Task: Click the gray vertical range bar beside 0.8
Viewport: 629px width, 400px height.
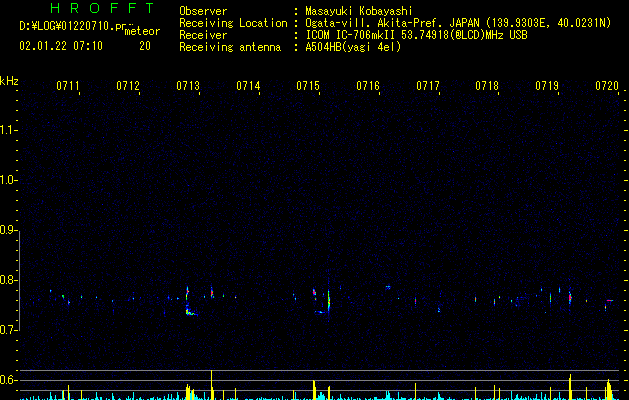Action: [20, 281]
